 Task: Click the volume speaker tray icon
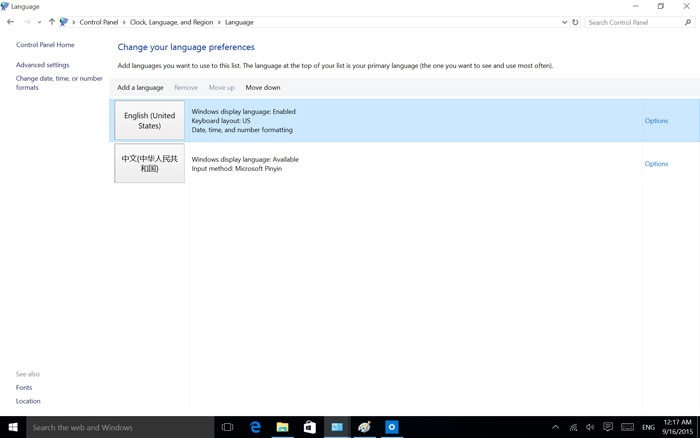click(x=590, y=427)
